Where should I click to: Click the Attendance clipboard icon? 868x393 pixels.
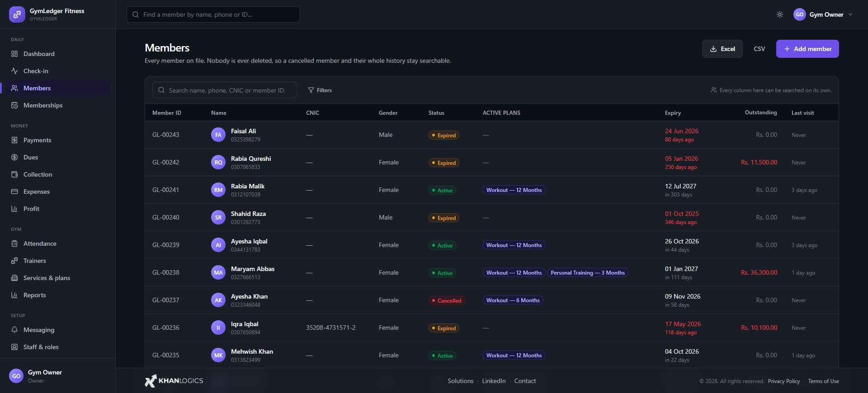click(x=14, y=243)
